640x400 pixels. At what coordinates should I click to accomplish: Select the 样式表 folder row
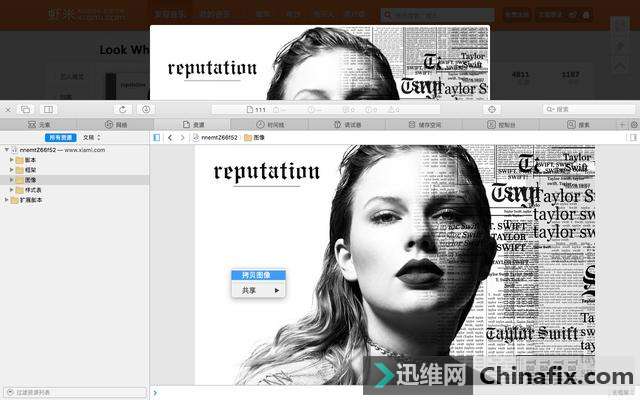pyautogui.click(x=74, y=190)
